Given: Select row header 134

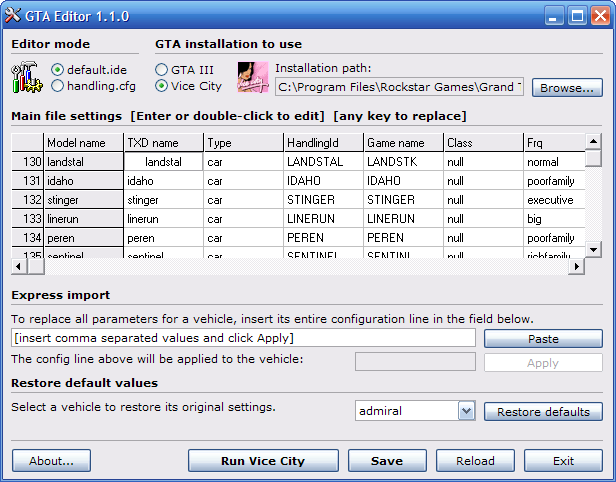Looking at the screenshot, I should click(x=28, y=238).
